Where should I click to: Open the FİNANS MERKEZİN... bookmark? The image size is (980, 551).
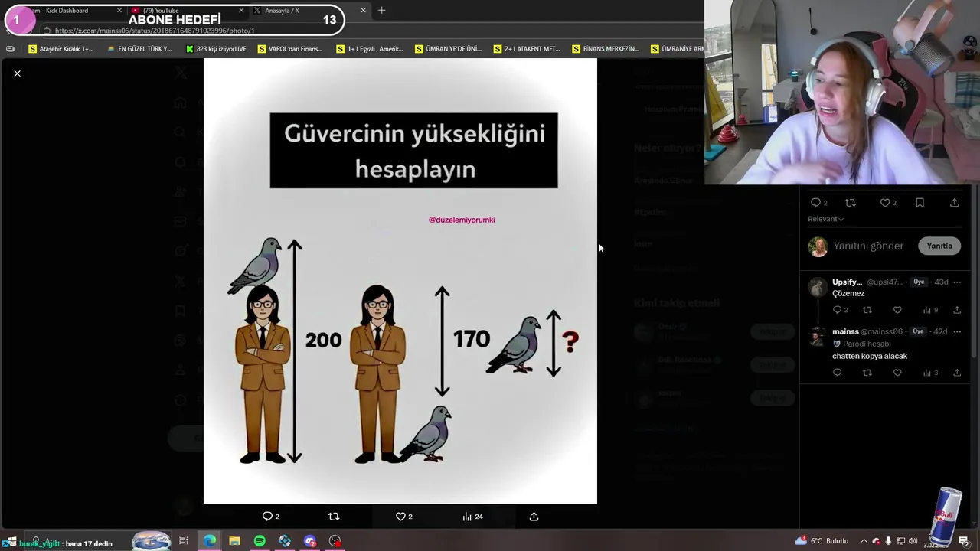(x=605, y=49)
